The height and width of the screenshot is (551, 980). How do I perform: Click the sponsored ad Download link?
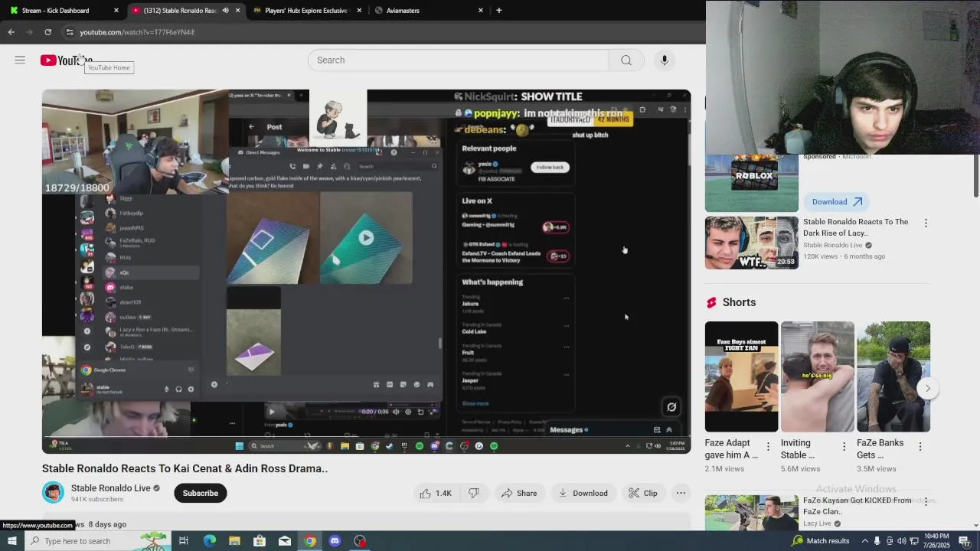[837, 202]
